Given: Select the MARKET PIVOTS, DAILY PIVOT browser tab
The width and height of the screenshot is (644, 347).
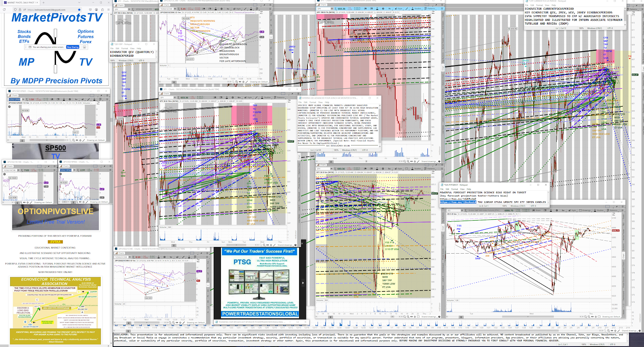Looking at the screenshot, I should 21,2.
